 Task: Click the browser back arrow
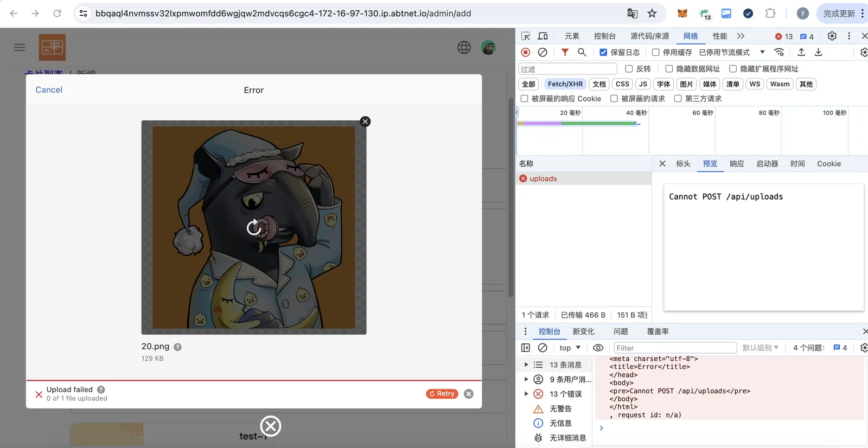pos(14,13)
